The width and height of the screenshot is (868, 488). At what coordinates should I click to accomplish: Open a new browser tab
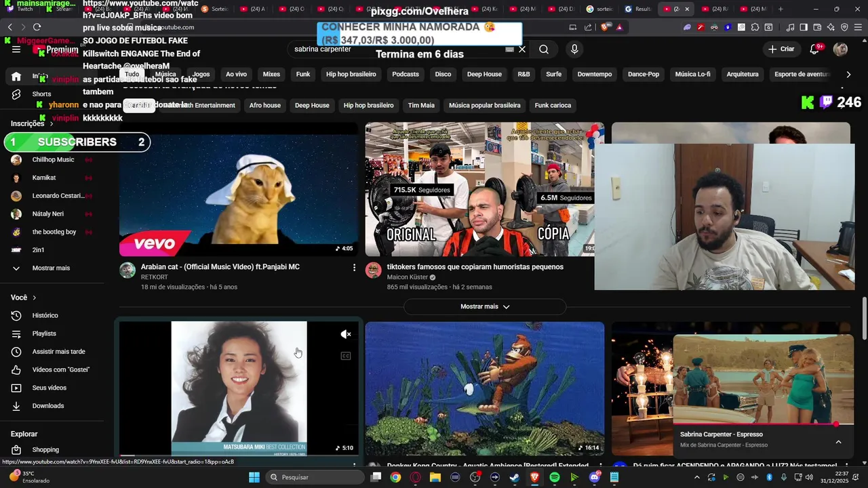click(781, 9)
